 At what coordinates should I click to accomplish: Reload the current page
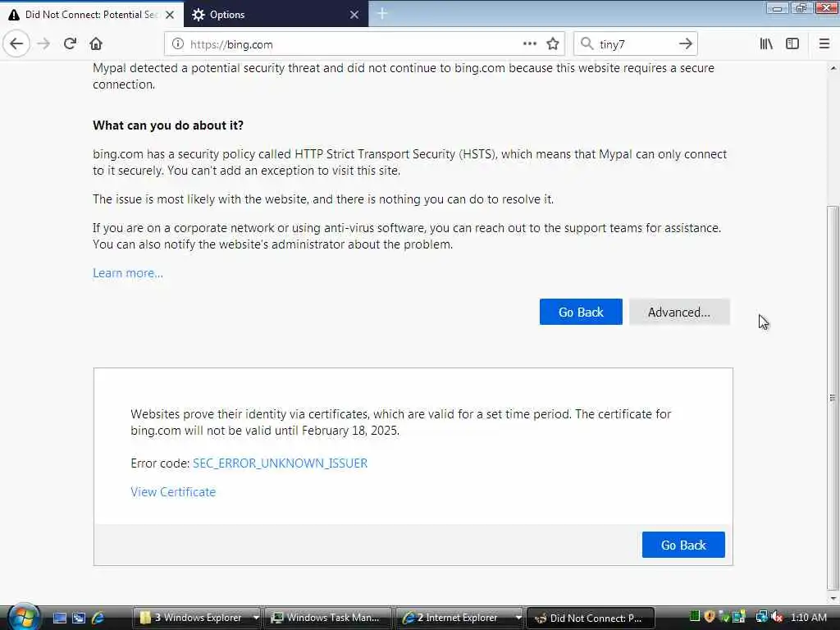pyautogui.click(x=70, y=44)
